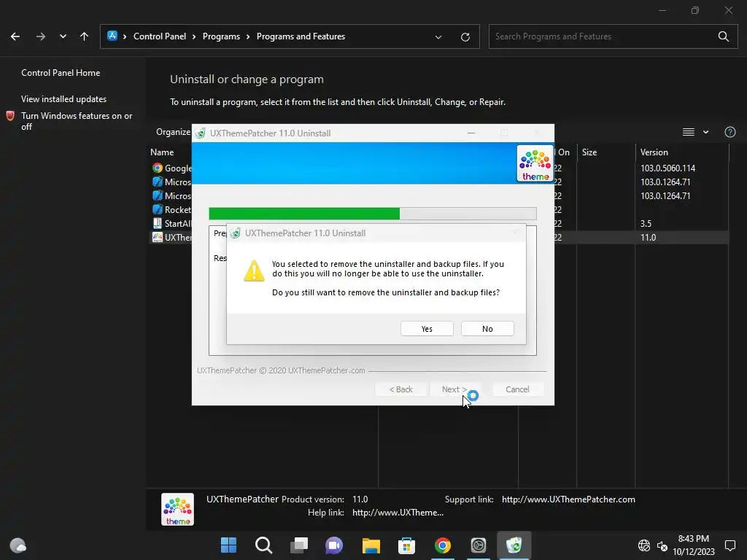Click the 3.5 version value

[646, 223]
